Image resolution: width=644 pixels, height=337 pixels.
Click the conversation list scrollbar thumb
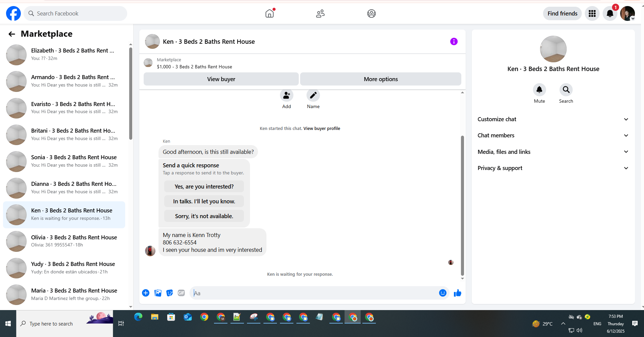point(131,94)
